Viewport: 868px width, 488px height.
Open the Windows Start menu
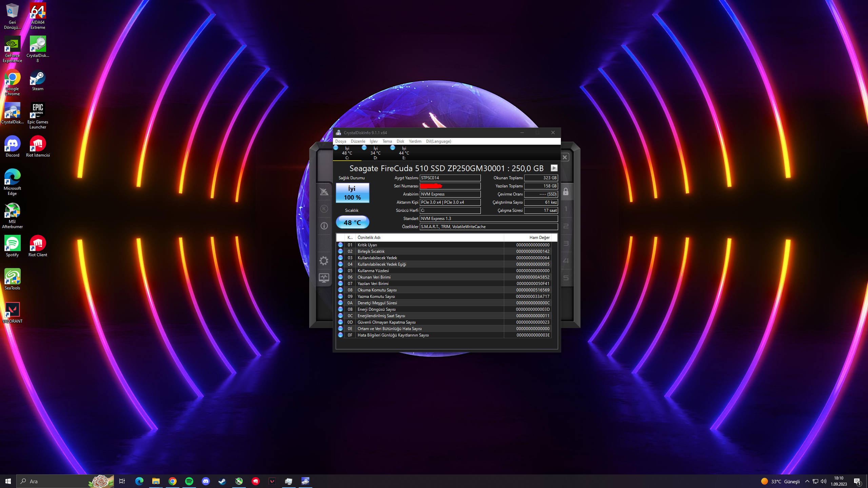click(x=8, y=481)
